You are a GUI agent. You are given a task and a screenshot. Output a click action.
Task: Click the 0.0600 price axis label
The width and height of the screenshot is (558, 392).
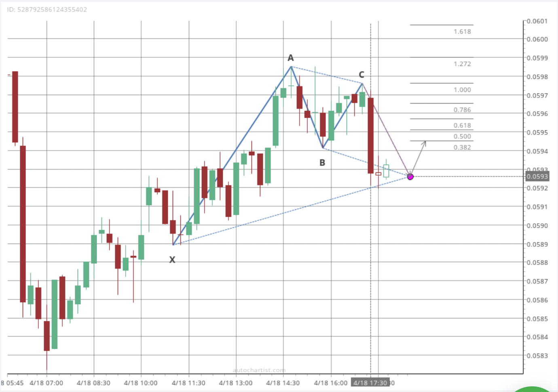click(x=537, y=39)
